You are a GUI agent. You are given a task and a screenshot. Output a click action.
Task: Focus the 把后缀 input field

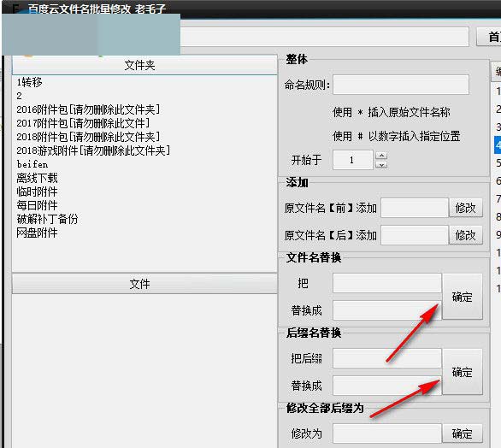click(387, 358)
